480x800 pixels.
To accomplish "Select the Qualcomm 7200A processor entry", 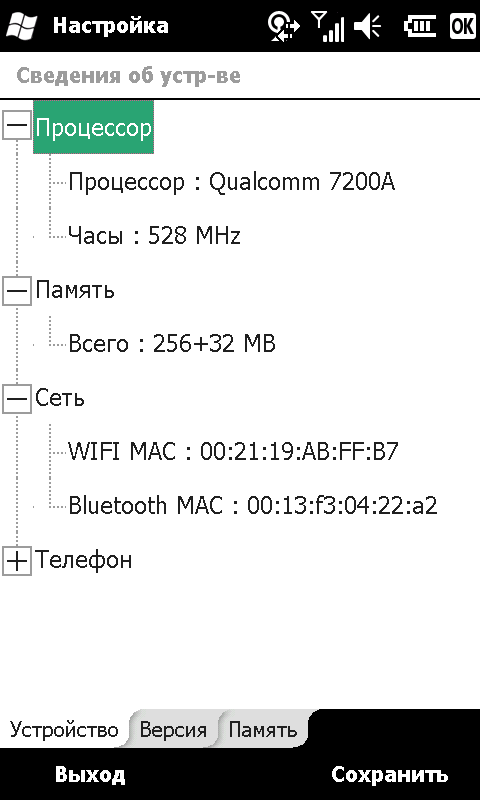I will coord(232,182).
